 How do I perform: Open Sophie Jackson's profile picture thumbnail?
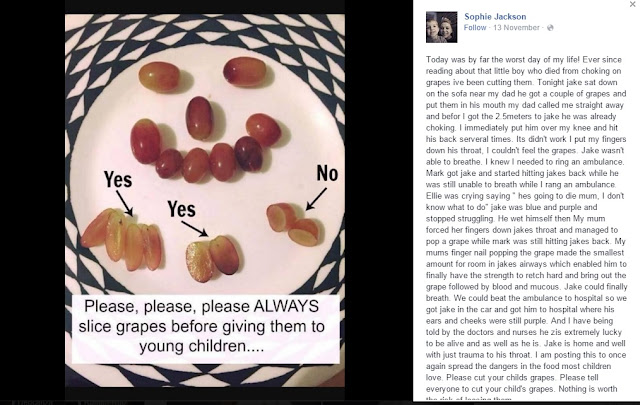(442, 27)
